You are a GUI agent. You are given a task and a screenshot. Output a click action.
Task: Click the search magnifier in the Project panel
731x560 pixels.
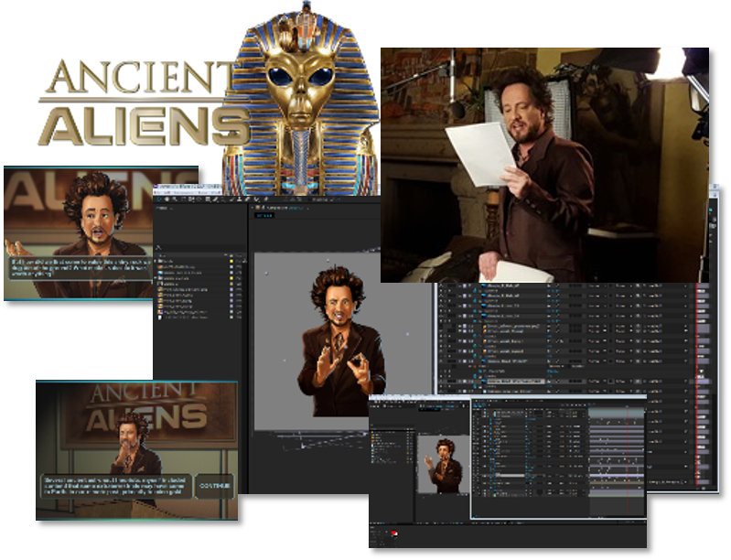[158, 248]
